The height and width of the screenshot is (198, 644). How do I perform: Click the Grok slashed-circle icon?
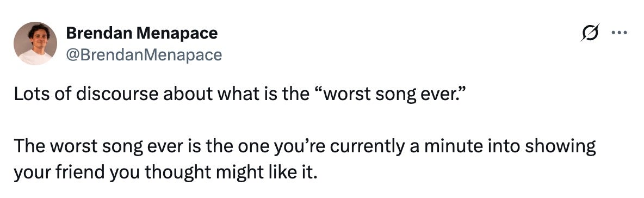[590, 33]
